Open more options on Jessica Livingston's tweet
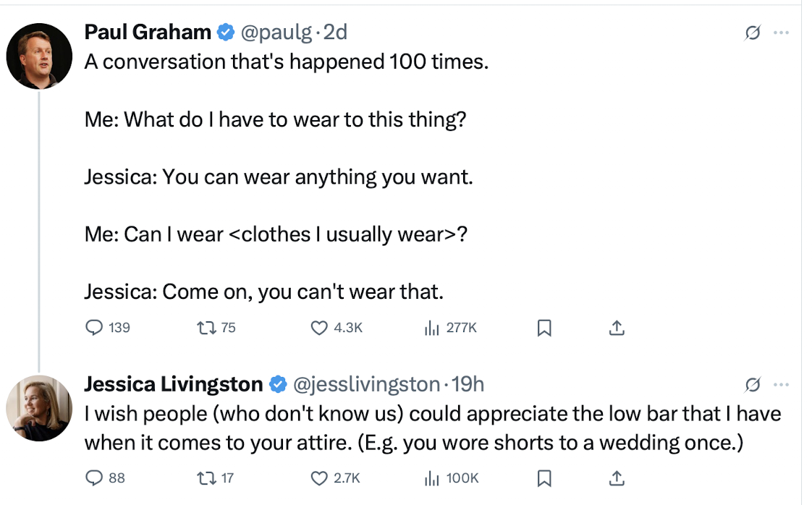This screenshot has height=505, width=812. click(781, 383)
